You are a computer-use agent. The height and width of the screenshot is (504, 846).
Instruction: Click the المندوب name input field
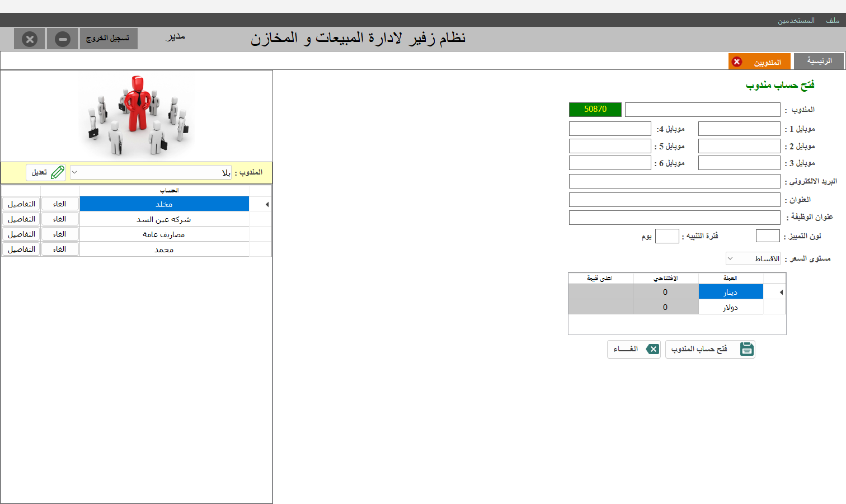(x=702, y=110)
